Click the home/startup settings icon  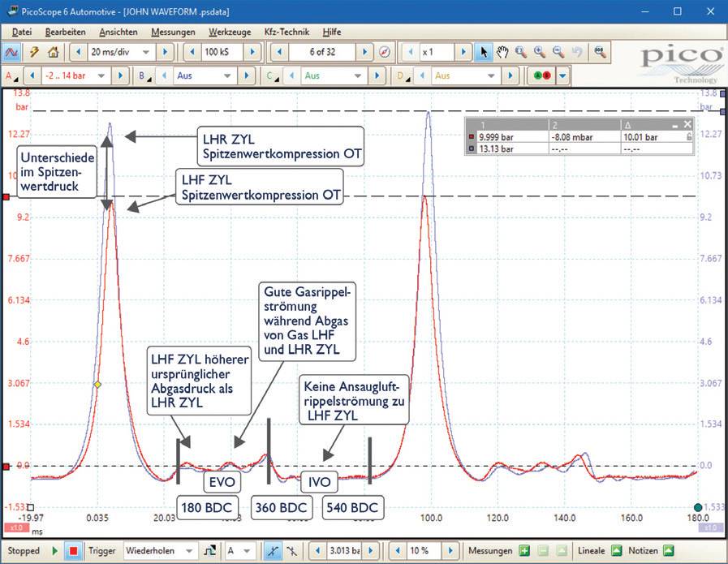coord(53,52)
